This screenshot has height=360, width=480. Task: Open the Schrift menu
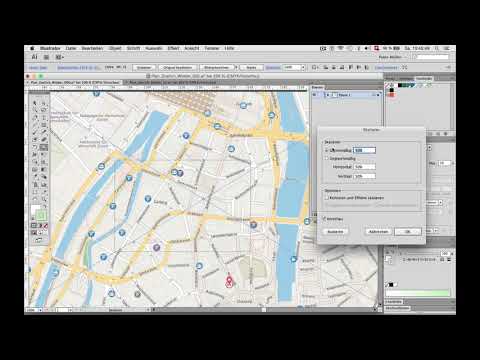point(133,48)
